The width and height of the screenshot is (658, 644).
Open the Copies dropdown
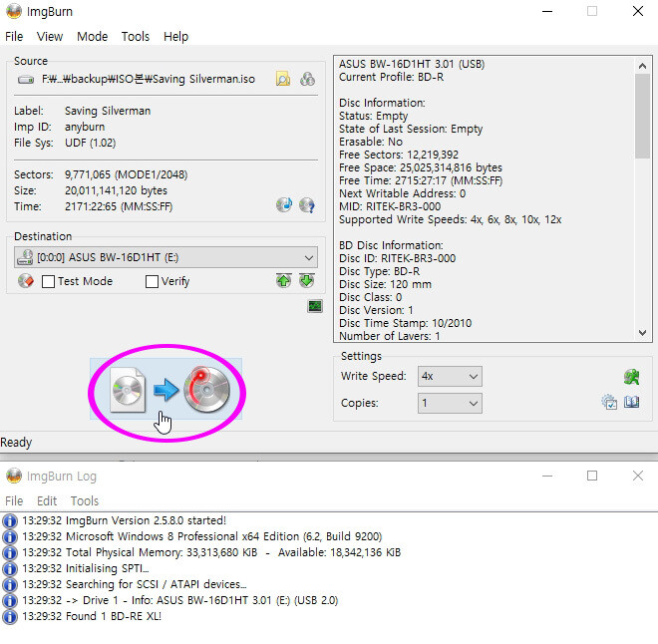click(x=450, y=403)
